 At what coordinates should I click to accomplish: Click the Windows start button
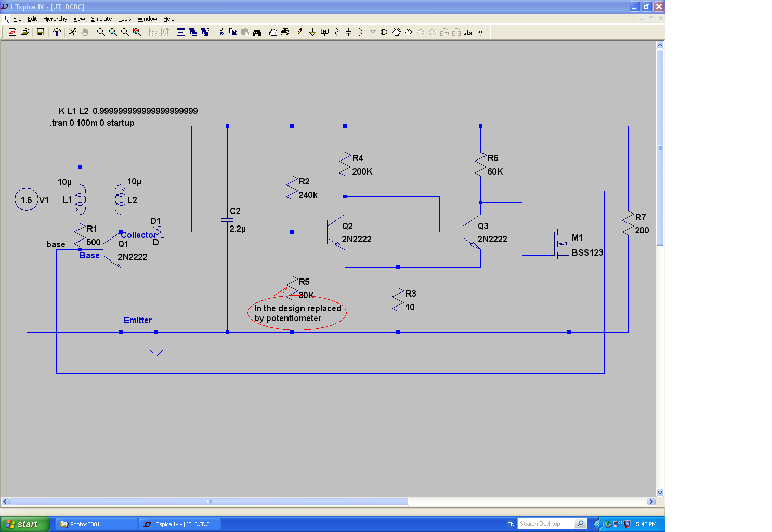point(24,524)
